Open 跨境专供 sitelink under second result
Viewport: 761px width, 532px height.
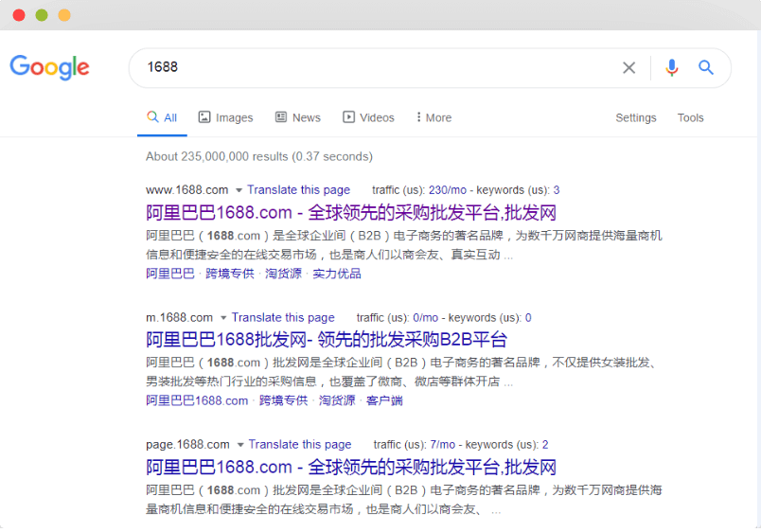click(283, 400)
